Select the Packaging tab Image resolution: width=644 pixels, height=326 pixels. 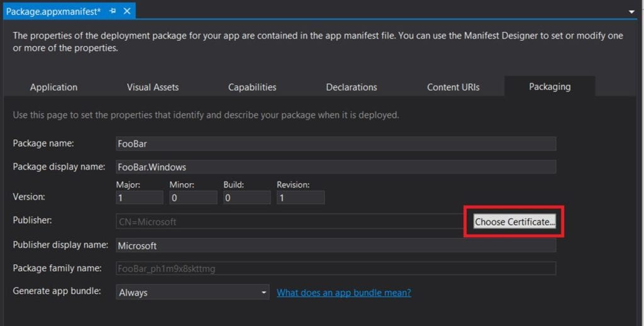point(549,87)
